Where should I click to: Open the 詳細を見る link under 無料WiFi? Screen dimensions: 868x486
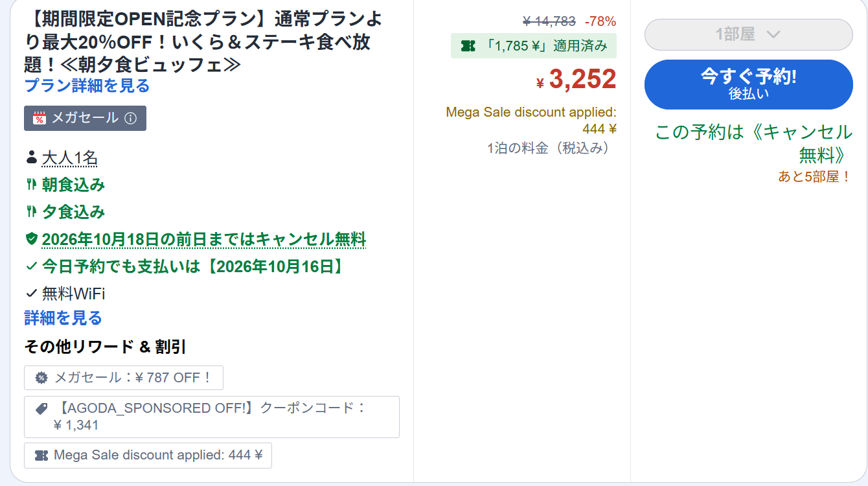63,318
